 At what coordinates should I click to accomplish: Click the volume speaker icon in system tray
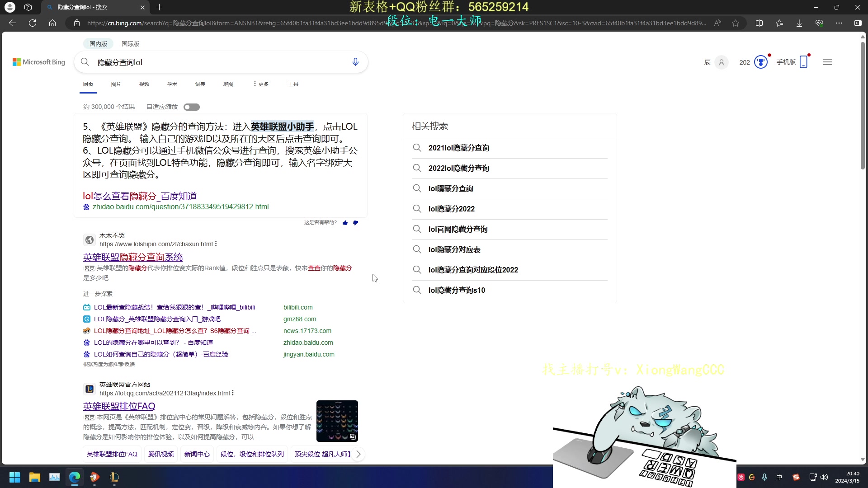(x=825, y=477)
